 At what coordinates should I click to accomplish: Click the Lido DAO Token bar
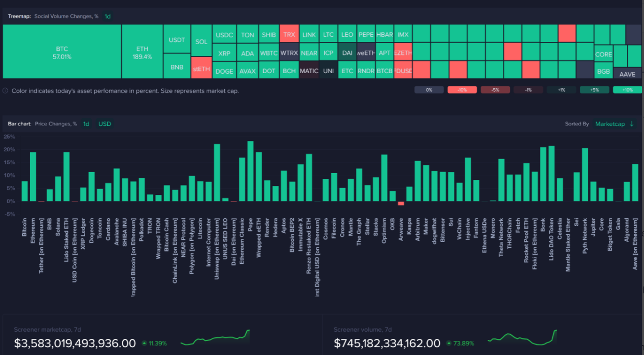tap(551, 174)
